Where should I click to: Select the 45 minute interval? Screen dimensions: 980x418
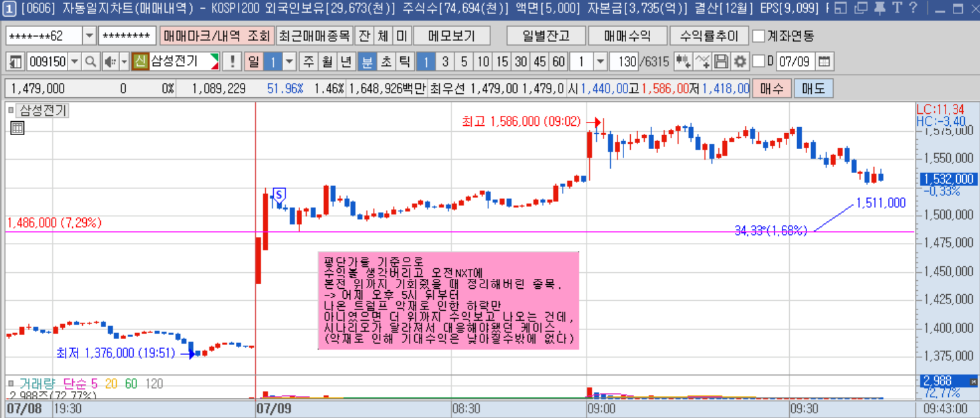click(x=540, y=62)
